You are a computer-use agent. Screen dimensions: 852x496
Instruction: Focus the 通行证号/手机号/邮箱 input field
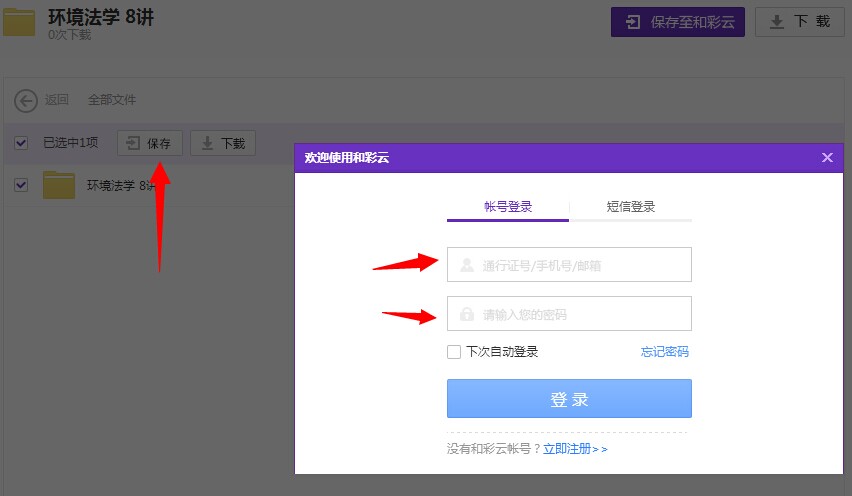(x=569, y=265)
